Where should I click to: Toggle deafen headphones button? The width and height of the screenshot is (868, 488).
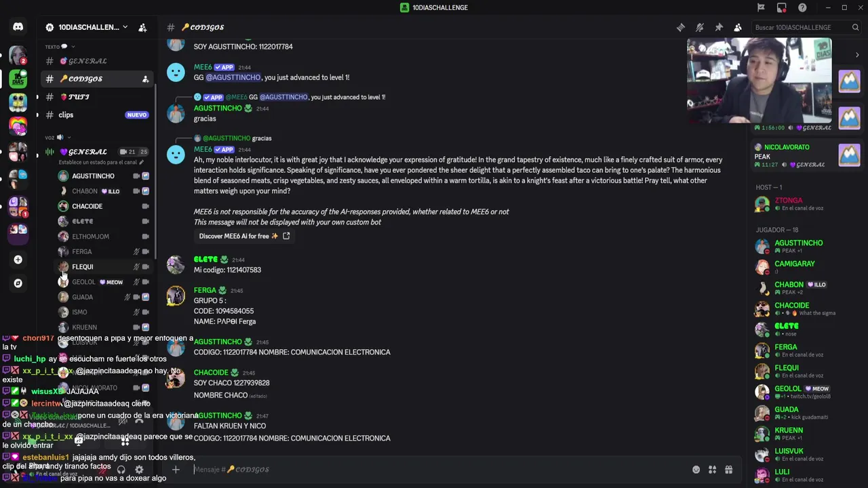(x=121, y=470)
